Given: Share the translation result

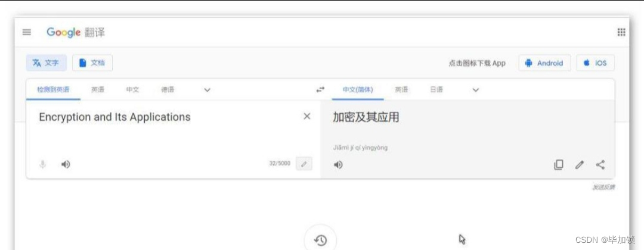Looking at the screenshot, I should 600,165.
